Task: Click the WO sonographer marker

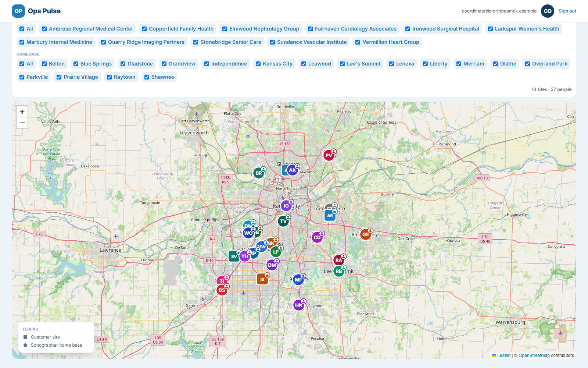Action: [248, 233]
